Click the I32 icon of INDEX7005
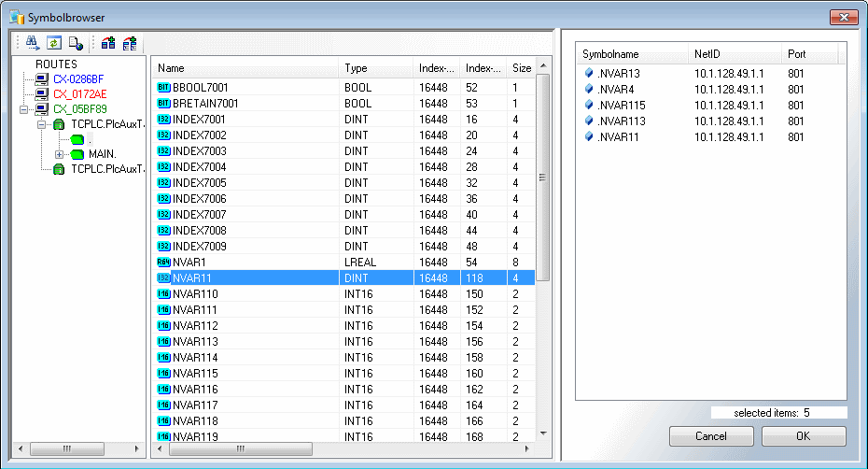Viewport: 868px width, 469px height. coord(163,183)
